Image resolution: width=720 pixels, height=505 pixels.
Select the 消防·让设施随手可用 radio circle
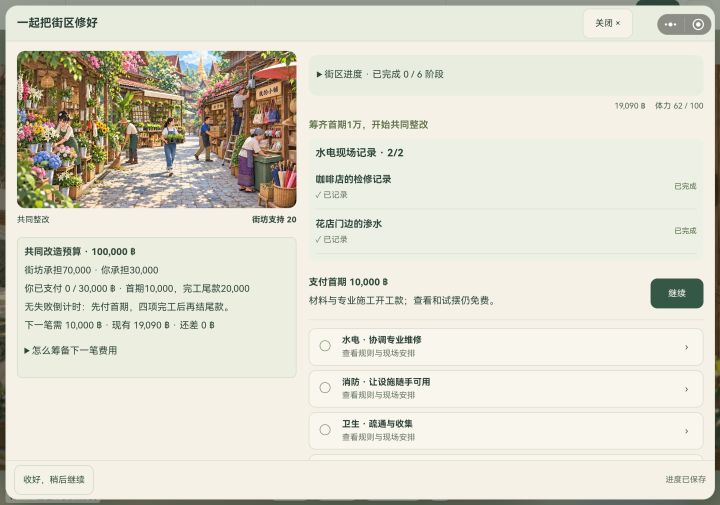(x=325, y=387)
